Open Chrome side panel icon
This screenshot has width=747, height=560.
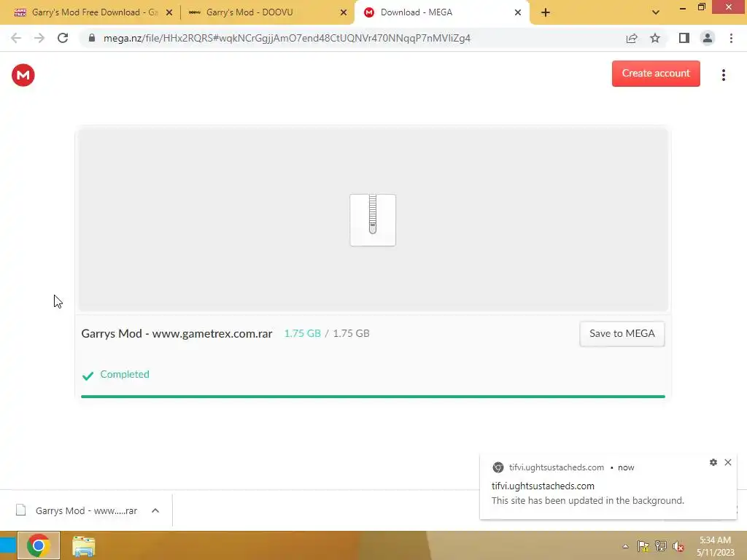684,38
